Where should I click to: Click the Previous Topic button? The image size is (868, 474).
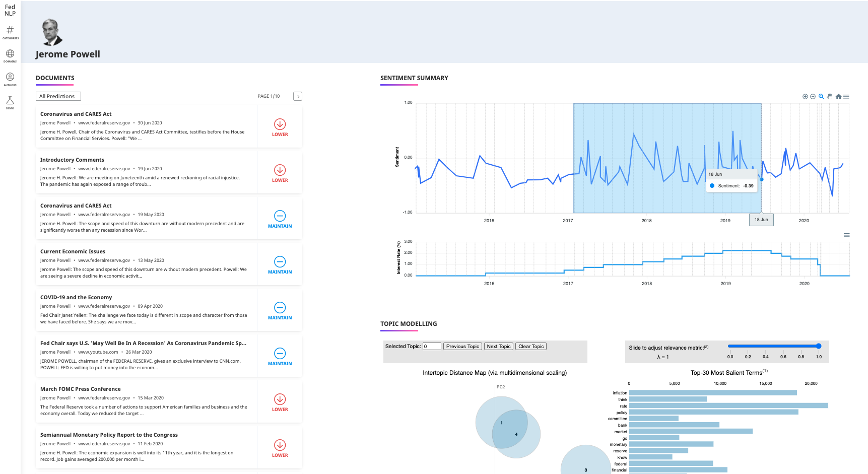(462, 347)
